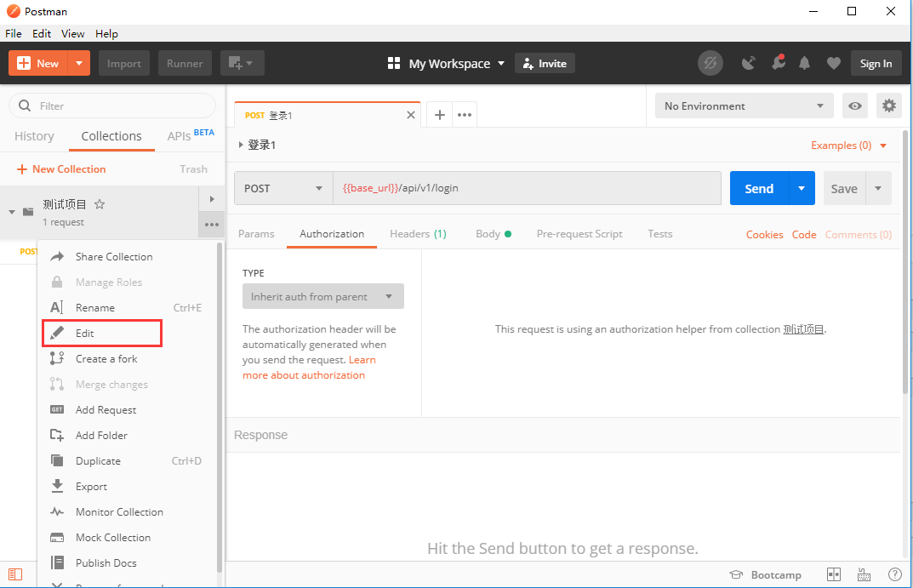This screenshot has width=913, height=588.
Task: Open the Send dropdown arrow
Action: [x=802, y=188]
